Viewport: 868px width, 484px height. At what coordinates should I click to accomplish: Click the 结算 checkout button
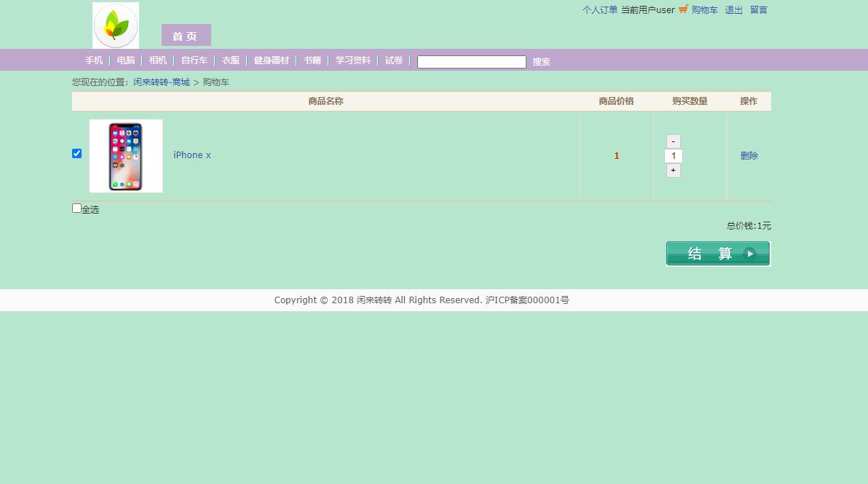point(710,253)
